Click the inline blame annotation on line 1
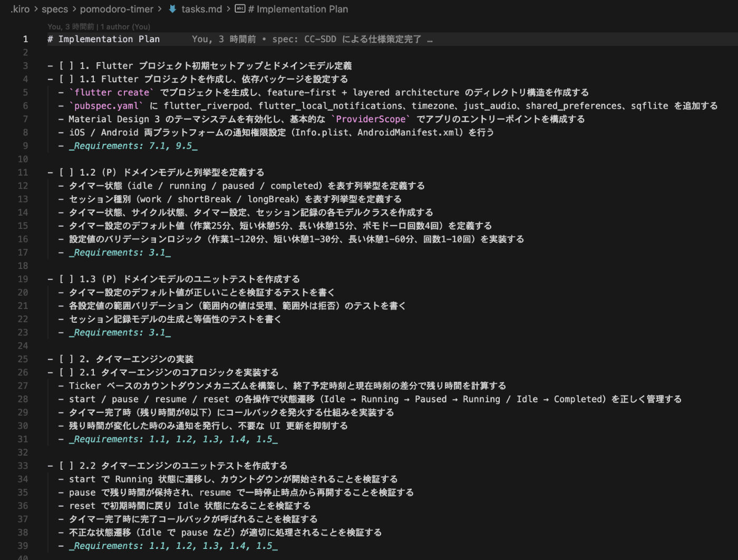Image resolution: width=738 pixels, height=560 pixels. click(x=312, y=39)
